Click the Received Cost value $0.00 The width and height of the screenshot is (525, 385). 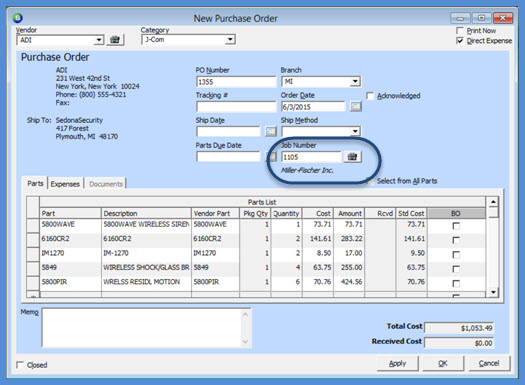click(459, 343)
